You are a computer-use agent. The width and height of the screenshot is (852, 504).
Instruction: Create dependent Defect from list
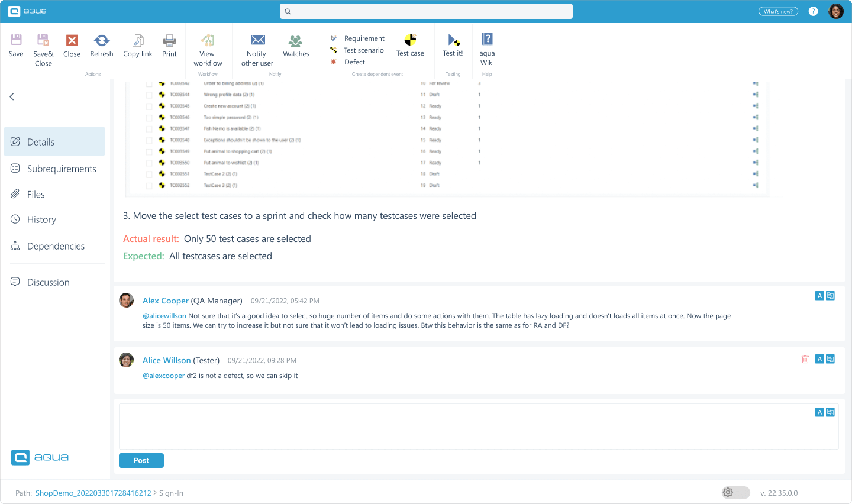click(354, 62)
